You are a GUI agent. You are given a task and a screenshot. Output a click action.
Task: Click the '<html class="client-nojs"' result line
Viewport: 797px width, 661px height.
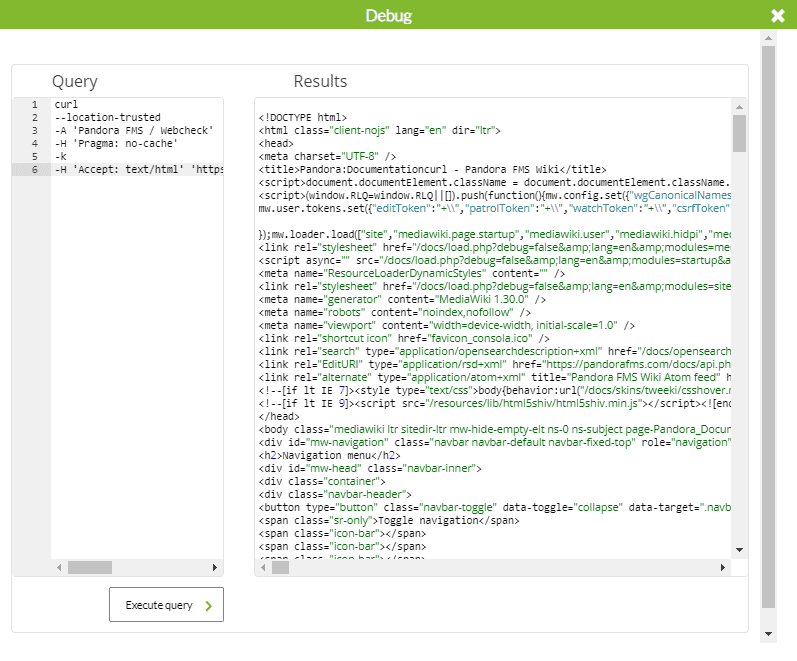(380, 131)
